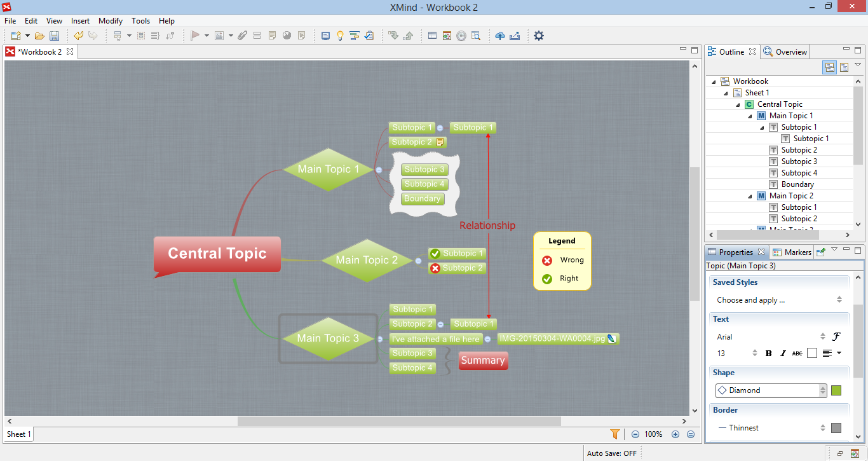The height and width of the screenshot is (461, 868).
Task: Open preferences with the gear icon
Action: coord(539,36)
